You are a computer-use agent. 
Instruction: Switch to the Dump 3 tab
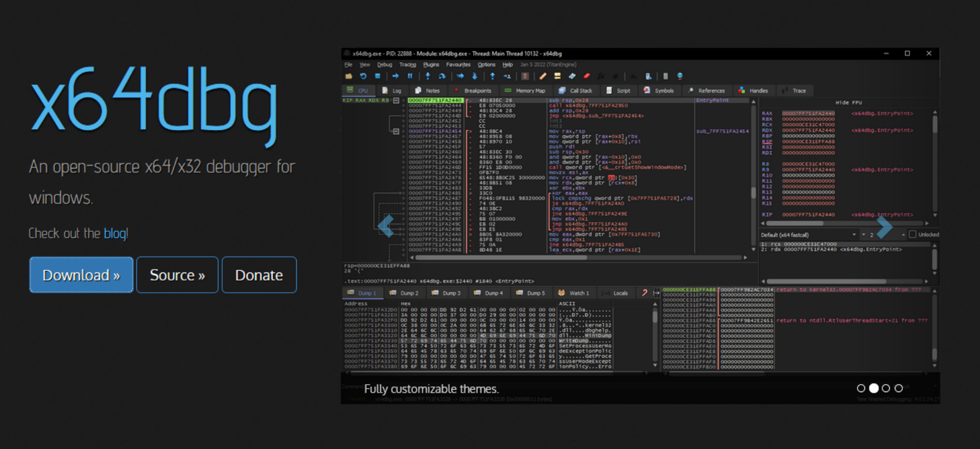[x=446, y=293]
